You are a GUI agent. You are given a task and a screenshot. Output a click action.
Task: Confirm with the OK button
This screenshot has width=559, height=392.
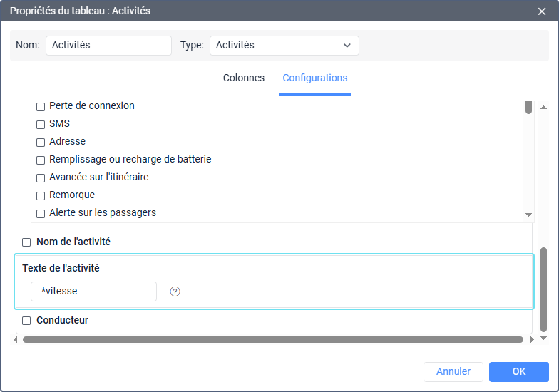tap(519, 372)
